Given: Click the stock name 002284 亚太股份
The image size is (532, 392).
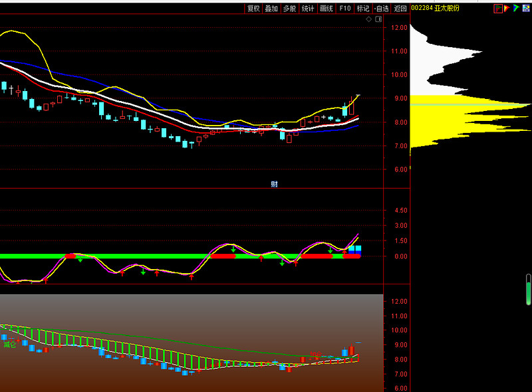Looking at the screenshot, I should tap(436, 8).
